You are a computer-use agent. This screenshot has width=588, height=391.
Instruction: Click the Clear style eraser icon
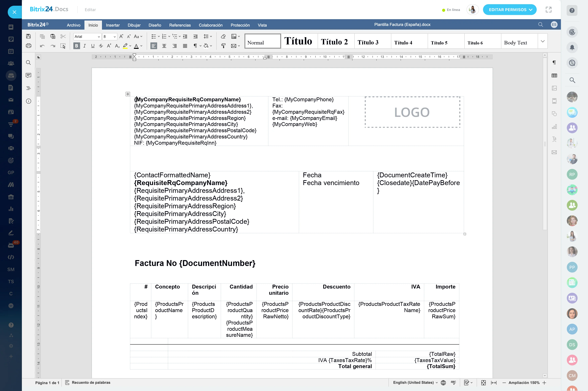(223, 36)
